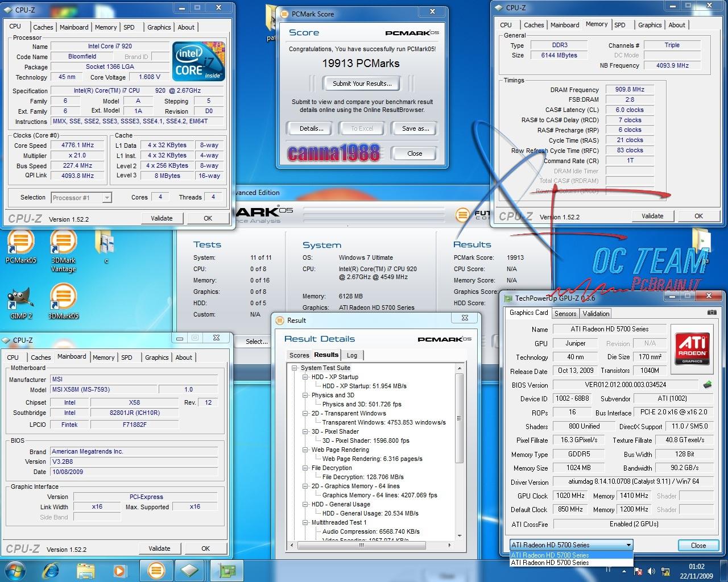The image size is (728, 582).
Task: Click the Result Details vertical scrollbar thumb
Action: (459, 418)
